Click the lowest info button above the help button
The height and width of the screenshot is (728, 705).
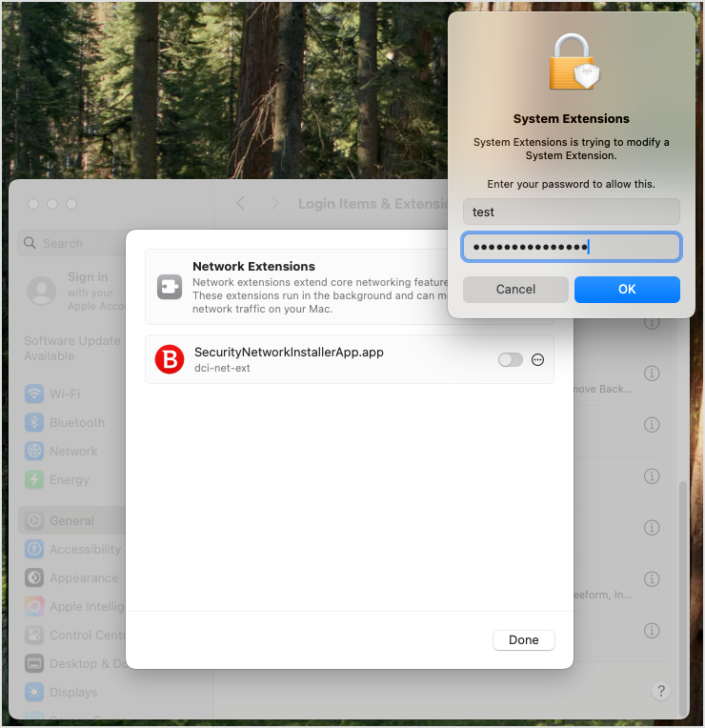point(652,631)
